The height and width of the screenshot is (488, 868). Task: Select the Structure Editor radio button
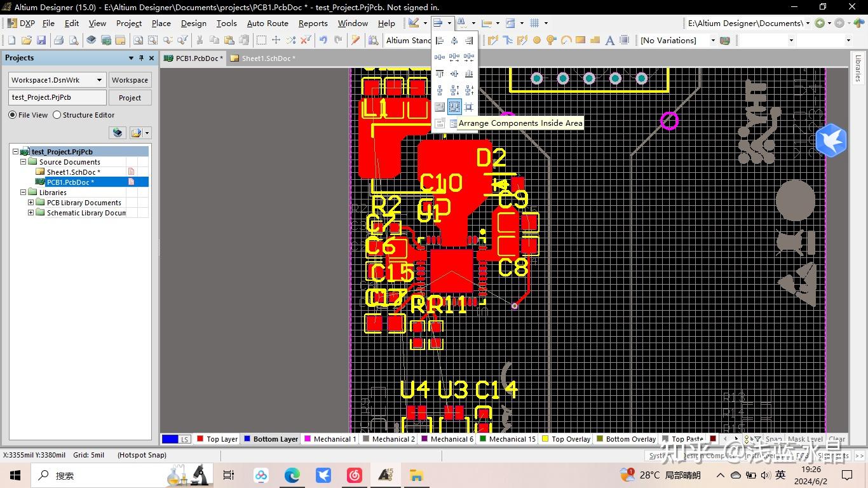point(57,115)
